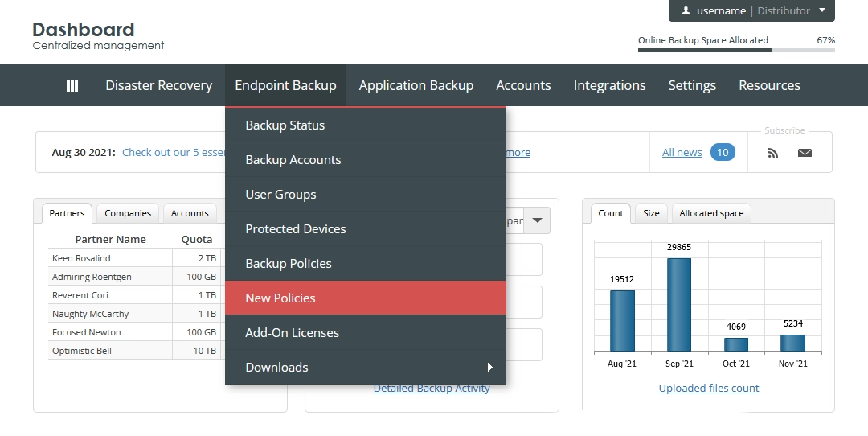
Task: Follow the Uploaded files count link
Action: coord(709,388)
